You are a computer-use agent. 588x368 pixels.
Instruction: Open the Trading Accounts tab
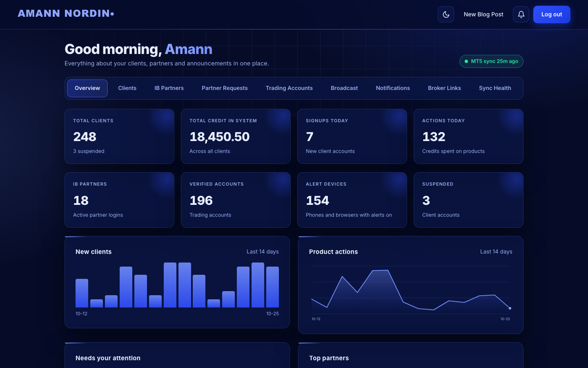pyautogui.click(x=289, y=88)
